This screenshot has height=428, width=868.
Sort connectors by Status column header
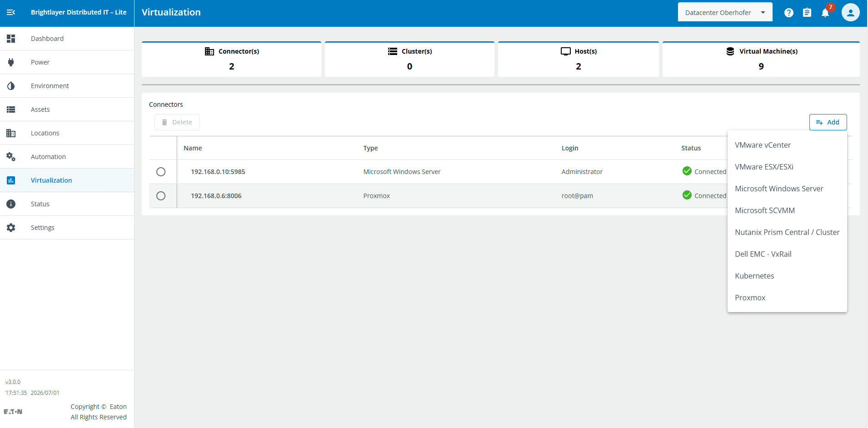(x=691, y=148)
